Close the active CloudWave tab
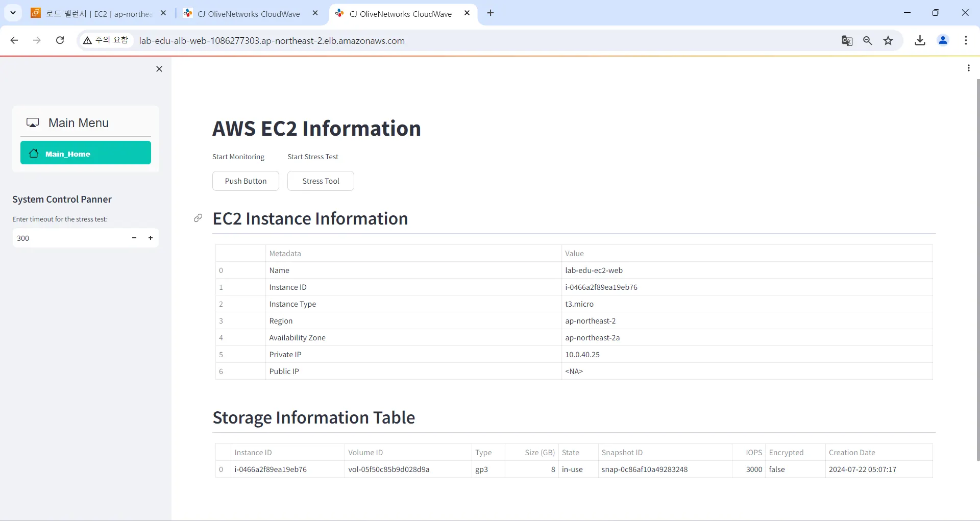 (x=467, y=13)
